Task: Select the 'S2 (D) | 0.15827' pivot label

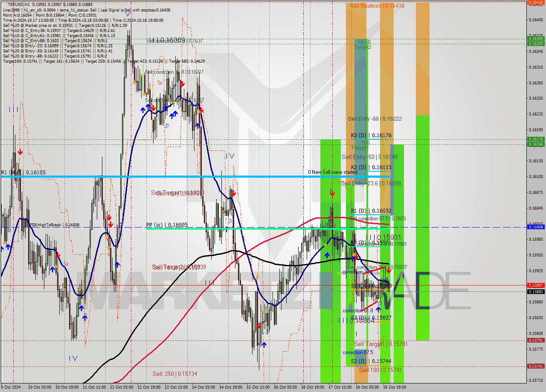Action: coord(371,318)
